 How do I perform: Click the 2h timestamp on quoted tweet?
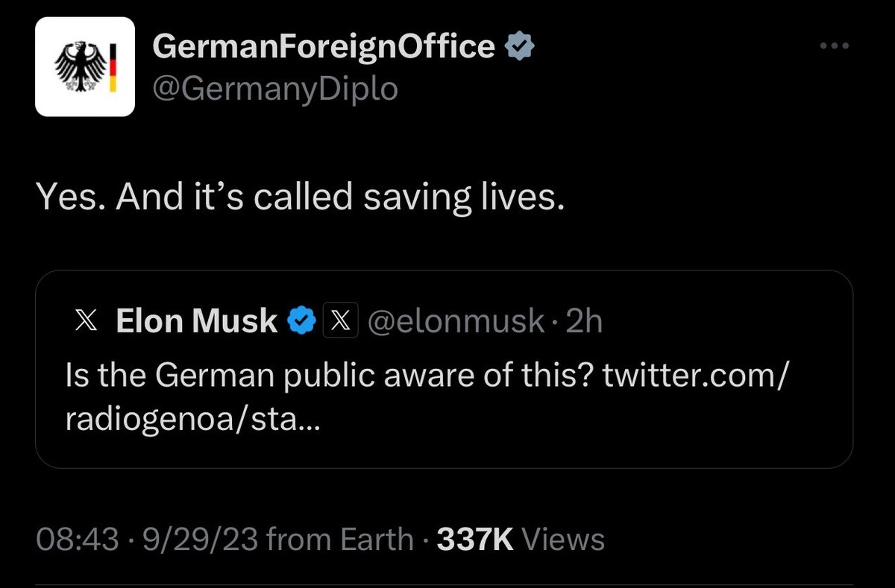[x=584, y=321]
